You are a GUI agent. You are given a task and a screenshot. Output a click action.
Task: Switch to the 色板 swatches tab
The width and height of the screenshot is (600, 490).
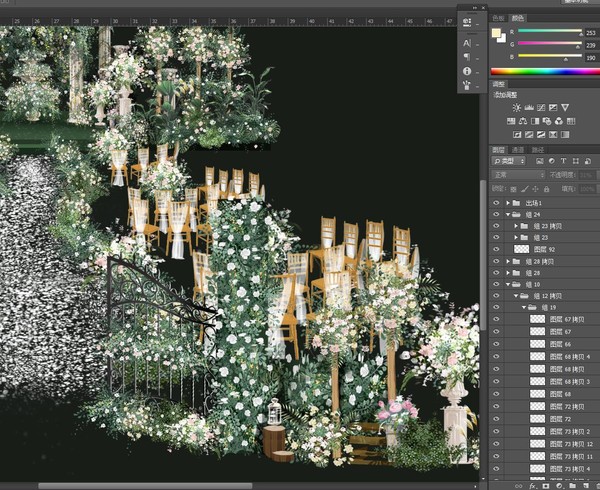click(499, 18)
